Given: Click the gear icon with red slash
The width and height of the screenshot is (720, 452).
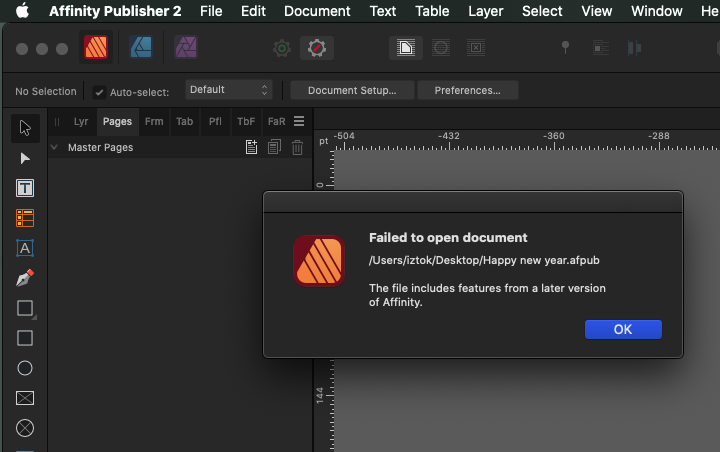Looking at the screenshot, I should (317, 48).
